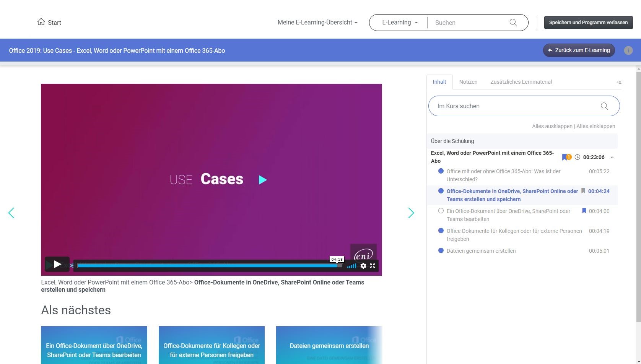Screen dimensions: 641x364
Task: Switch to the Inhalt tab
Action: pos(439,82)
